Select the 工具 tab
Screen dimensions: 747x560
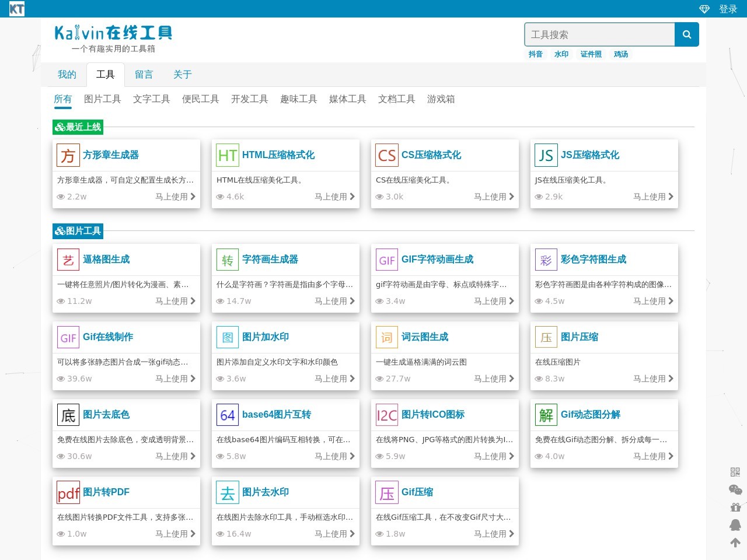(x=106, y=75)
